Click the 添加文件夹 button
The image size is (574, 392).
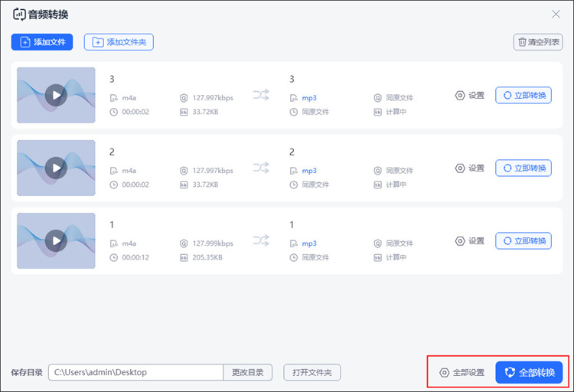pyautogui.click(x=119, y=42)
